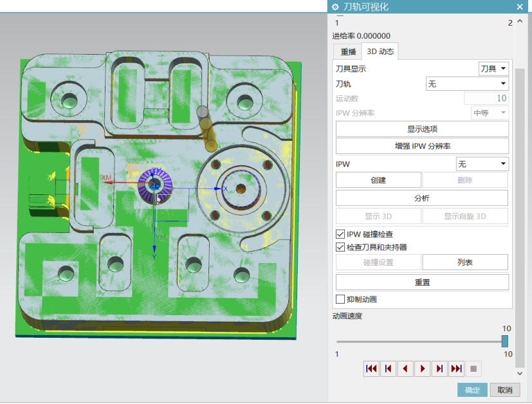Open the 刀轨 dropdown set to 无
The width and height of the screenshot is (532, 404).
click(x=467, y=84)
